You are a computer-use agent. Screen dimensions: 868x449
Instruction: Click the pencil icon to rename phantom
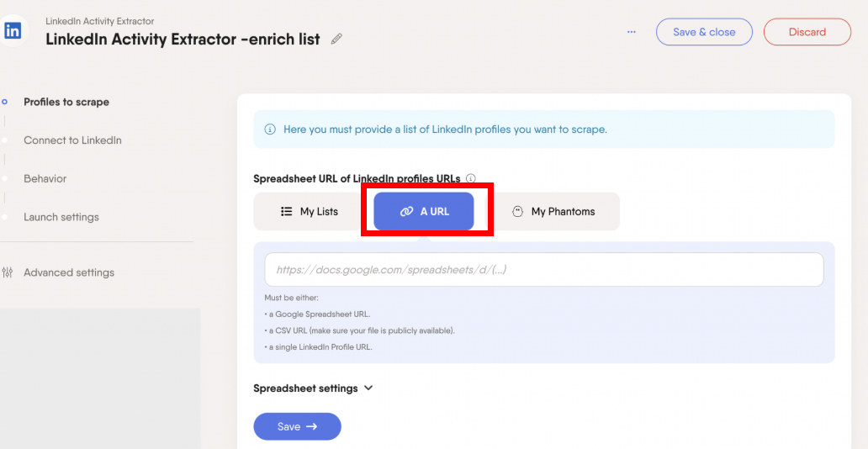[x=336, y=39]
